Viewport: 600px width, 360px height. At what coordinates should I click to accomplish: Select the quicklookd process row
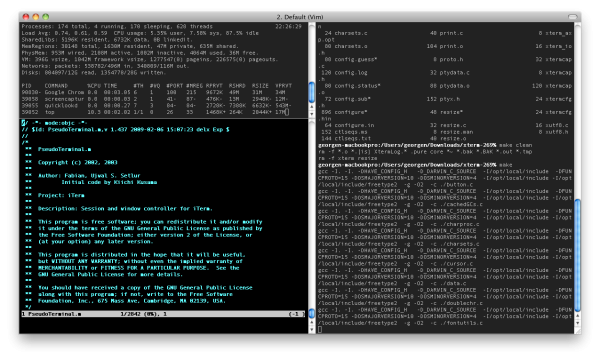coord(156,105)
